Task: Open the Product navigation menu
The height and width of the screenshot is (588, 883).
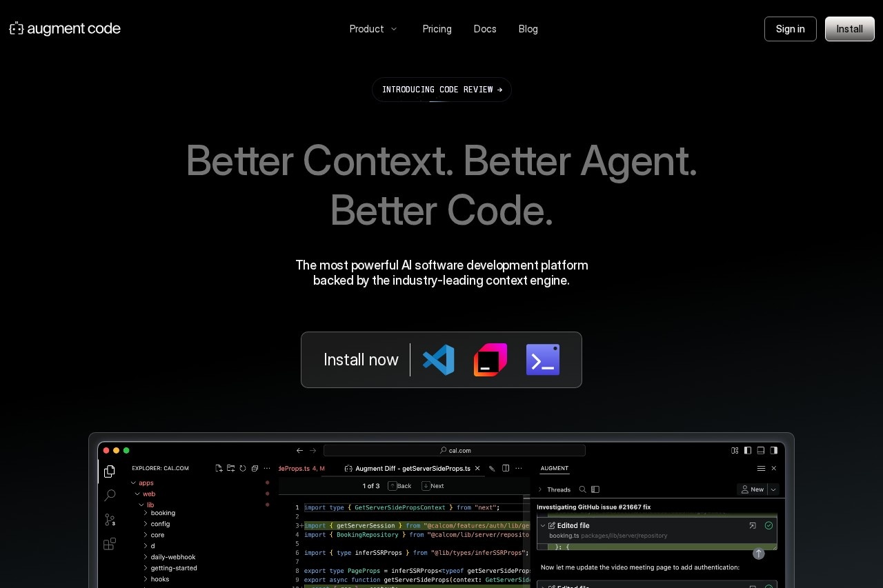Action: click(x=373, y=29)
